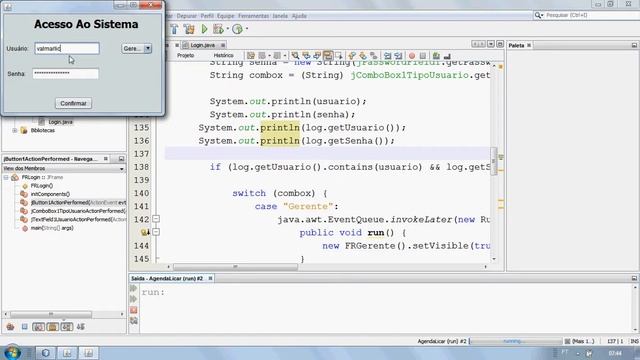Click the Stop Macro Recording icon

coord(423,56)
